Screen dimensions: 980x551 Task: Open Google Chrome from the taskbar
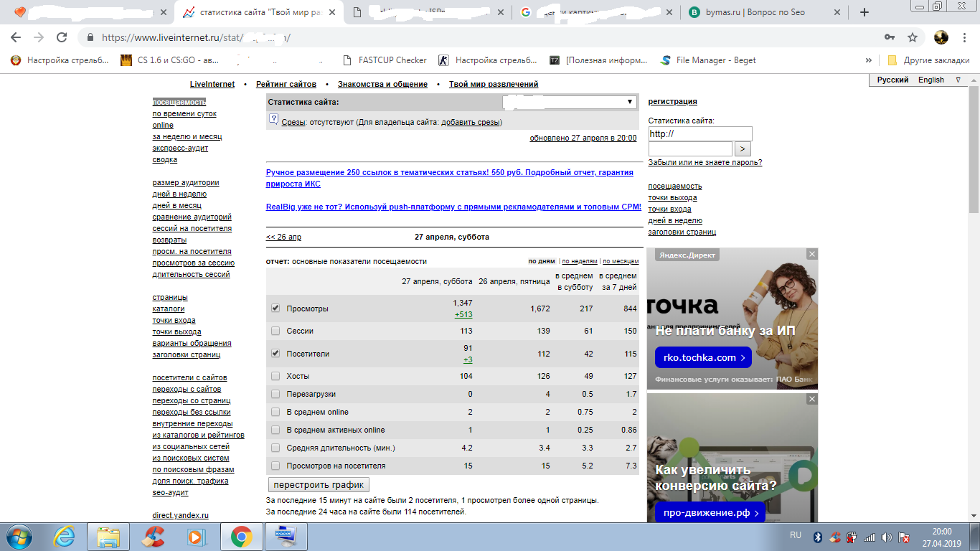(x=241, y=536)
